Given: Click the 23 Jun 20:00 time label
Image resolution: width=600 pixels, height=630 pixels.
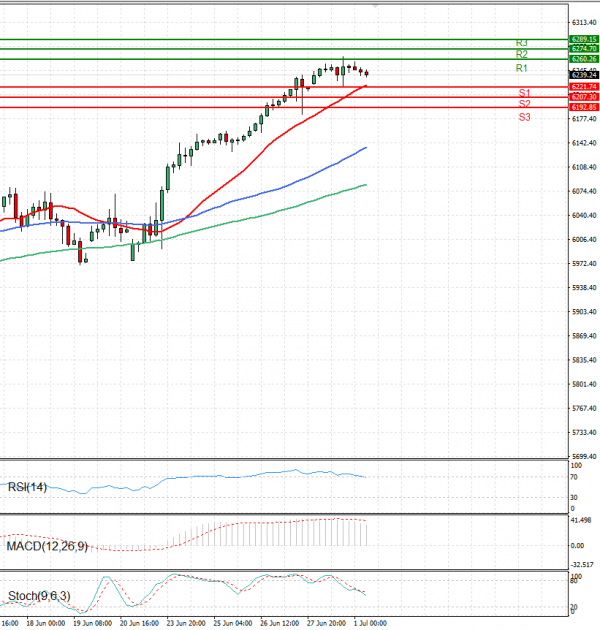Looking at the screenshot, I should click(186, 623).
